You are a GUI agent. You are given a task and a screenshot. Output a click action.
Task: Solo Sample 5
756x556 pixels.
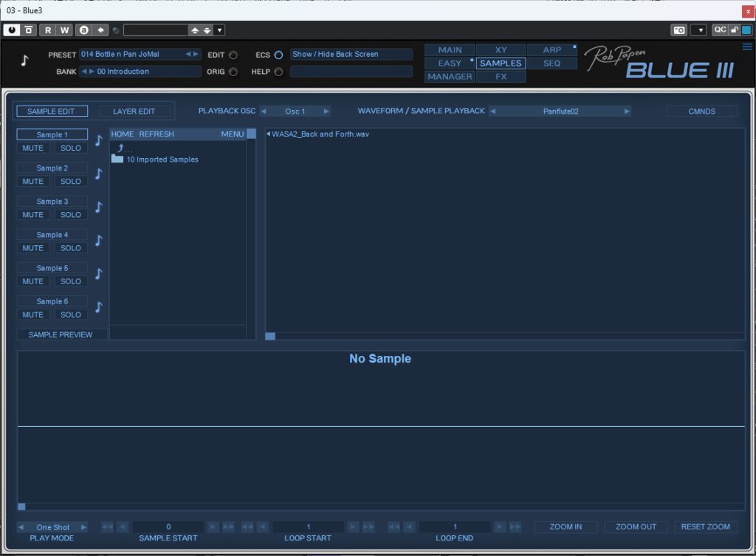[x=70, y=281]
